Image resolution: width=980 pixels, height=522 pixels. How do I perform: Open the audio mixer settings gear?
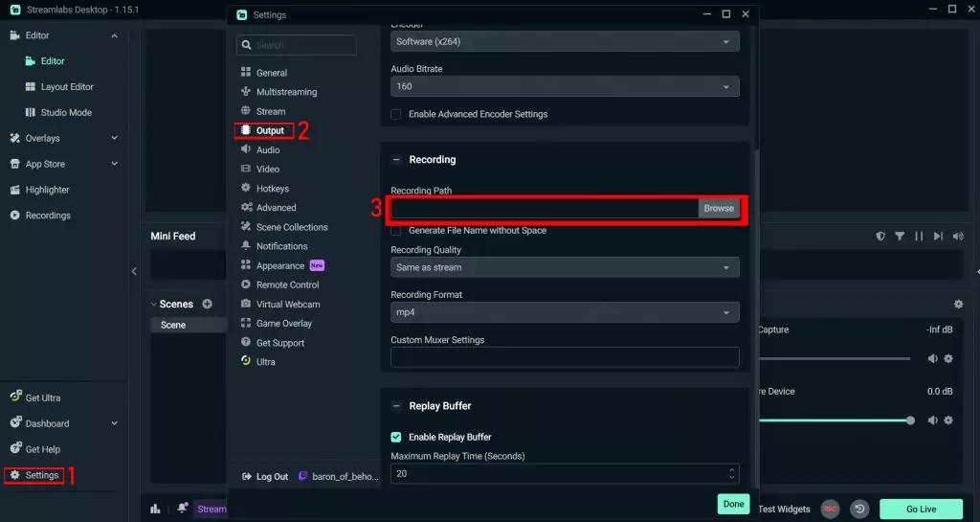(x=958, y=304)
